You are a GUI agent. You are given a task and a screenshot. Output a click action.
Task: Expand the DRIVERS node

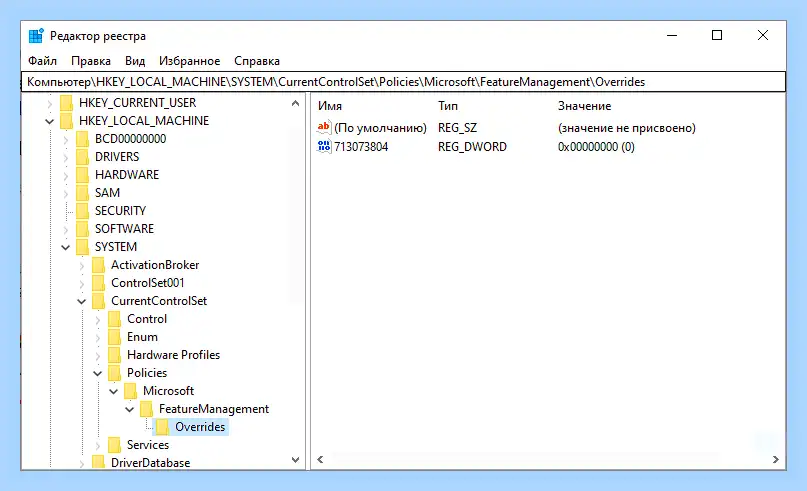[66, 157]
